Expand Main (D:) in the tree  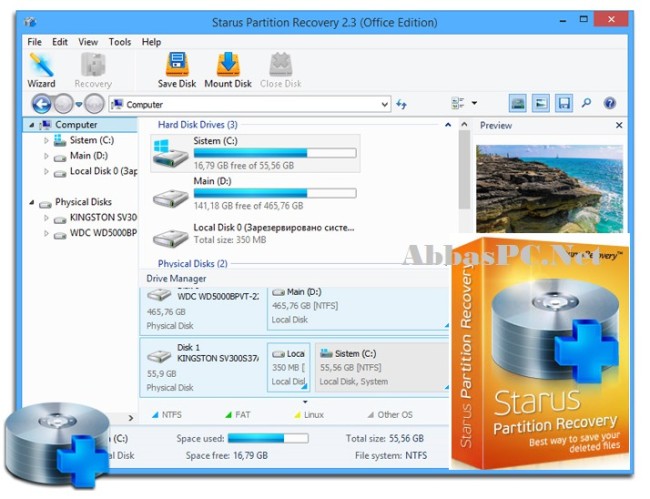[x=46, y=156]
